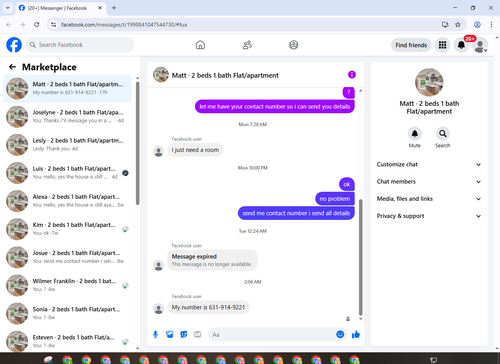Click 'let me have your contact number' message
The image size is (500, 364).
point(275,107)
